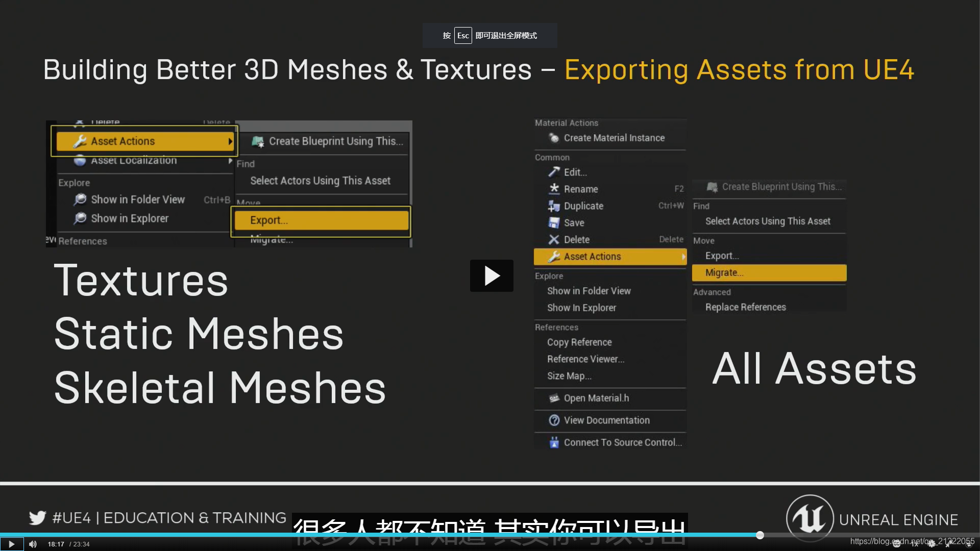Viewport: 980px width, 551px height.
Task: Click the Rename icon in Common actions
Action: pos(553,188)
